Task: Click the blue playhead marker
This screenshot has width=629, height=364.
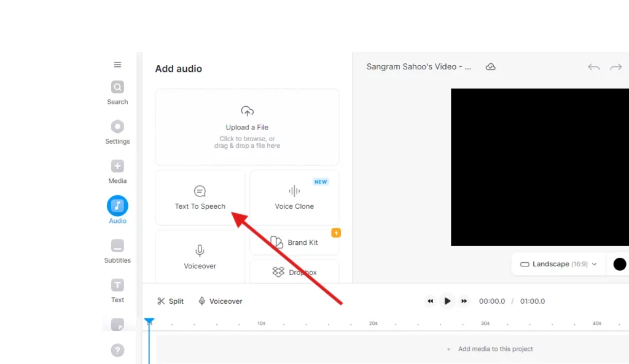Action: [x=149, y=320]
